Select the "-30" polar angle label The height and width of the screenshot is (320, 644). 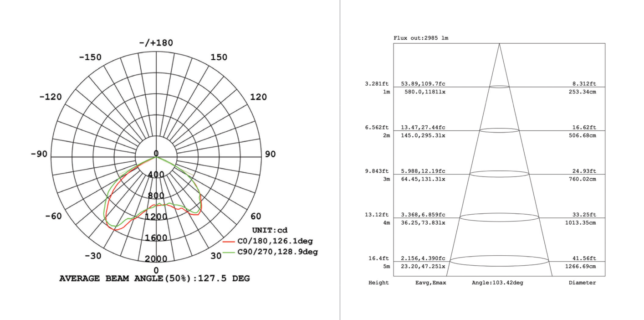(93, 256)
